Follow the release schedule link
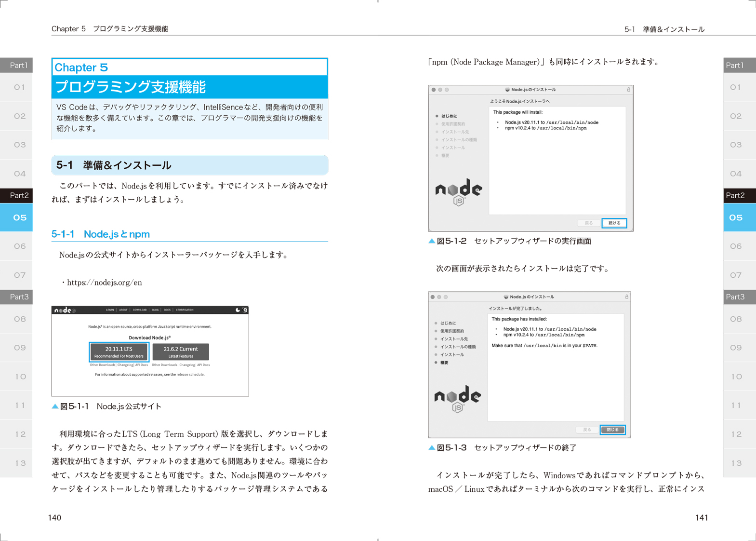 point(190,374)
